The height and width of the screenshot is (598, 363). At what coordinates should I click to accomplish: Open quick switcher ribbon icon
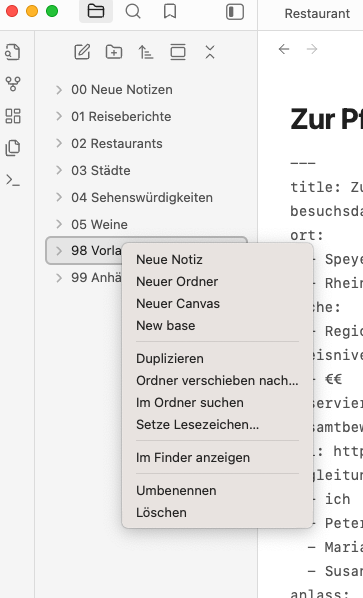13,52
